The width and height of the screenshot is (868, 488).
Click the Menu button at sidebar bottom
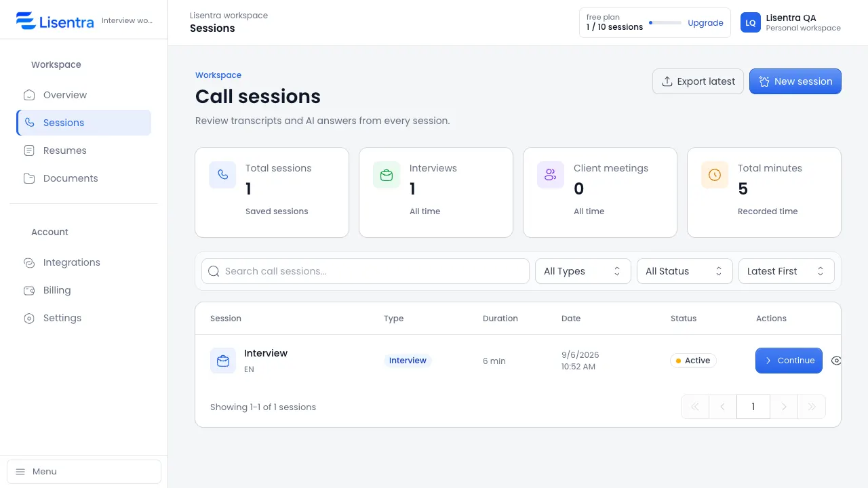pos(84,472)
